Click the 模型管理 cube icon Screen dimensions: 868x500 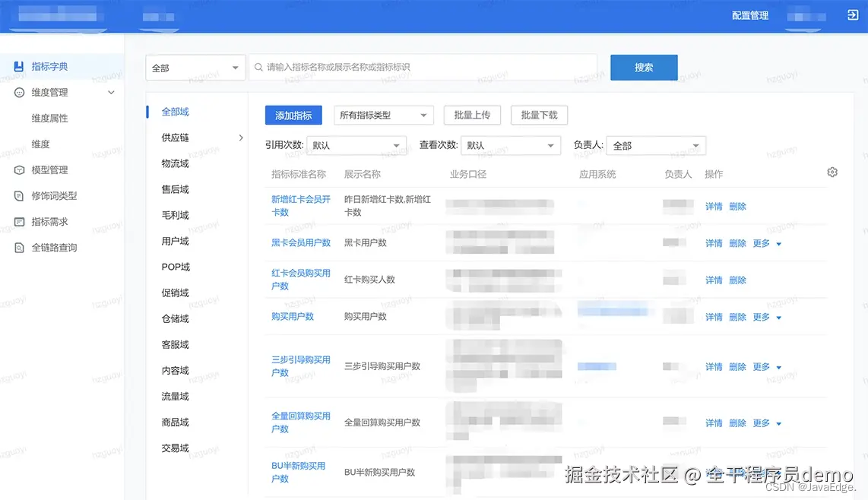(19, 170)
